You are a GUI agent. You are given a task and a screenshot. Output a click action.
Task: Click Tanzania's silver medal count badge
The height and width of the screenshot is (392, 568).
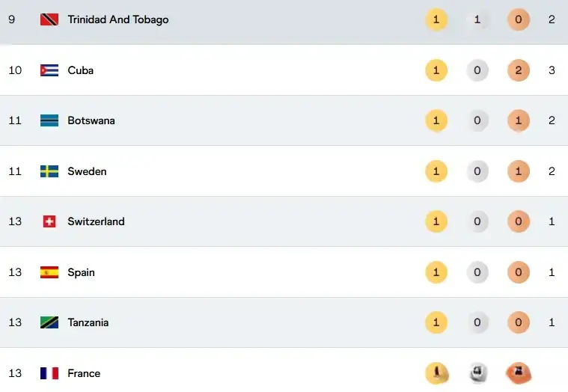(x=477, y=322)
